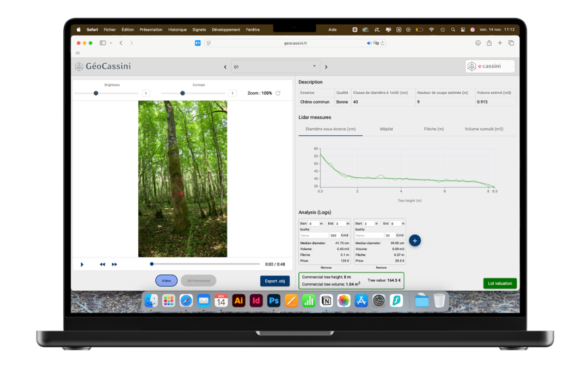Select the Volume cumulé (m3) tab

click(484, 129)
